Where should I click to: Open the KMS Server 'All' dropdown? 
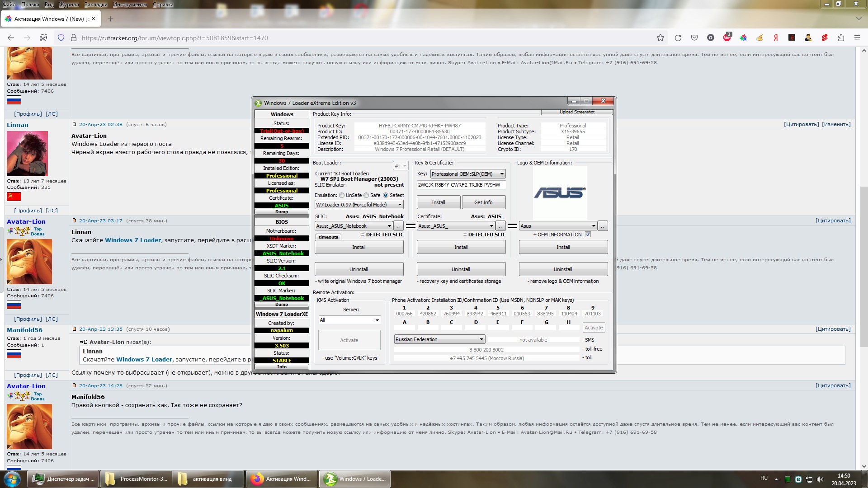(x=349, y=320)
